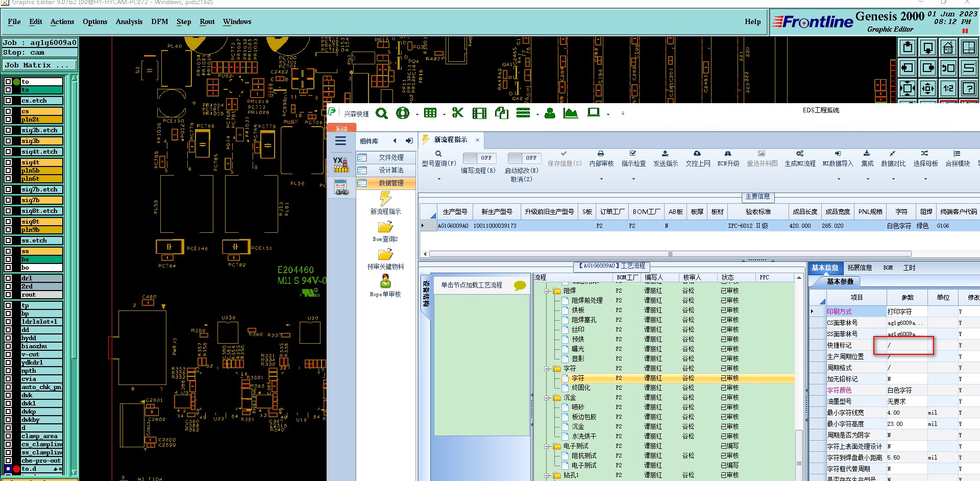Collapse the 阻焊 tree folder
The height and width of the screenshot is (481, 980).
coord(547,291)
